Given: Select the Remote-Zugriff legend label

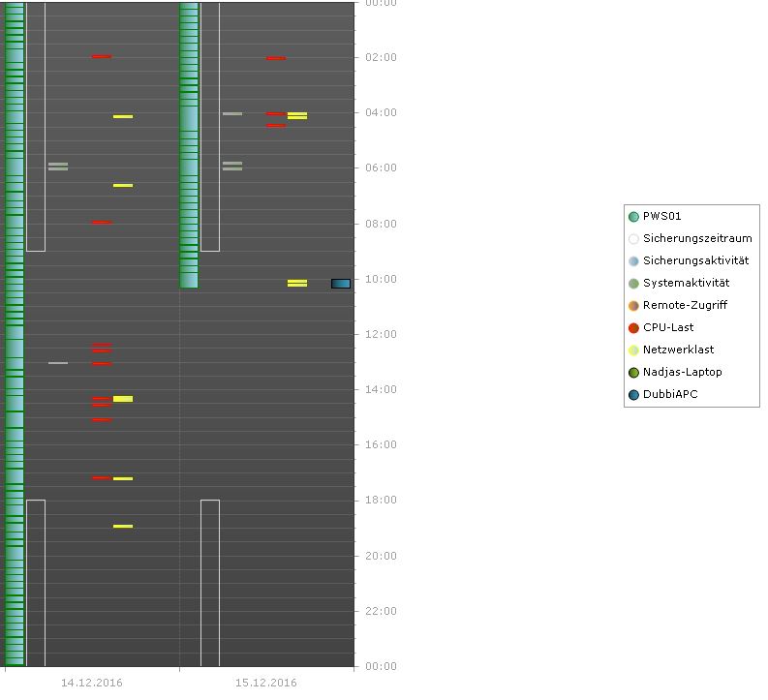Looking at the screenshot, I should point(685,305).
